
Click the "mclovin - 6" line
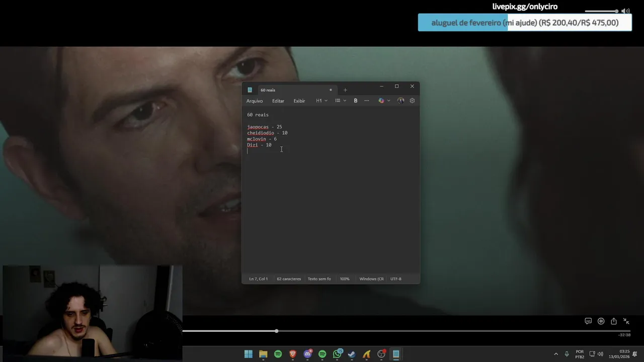tap(262, 139)
